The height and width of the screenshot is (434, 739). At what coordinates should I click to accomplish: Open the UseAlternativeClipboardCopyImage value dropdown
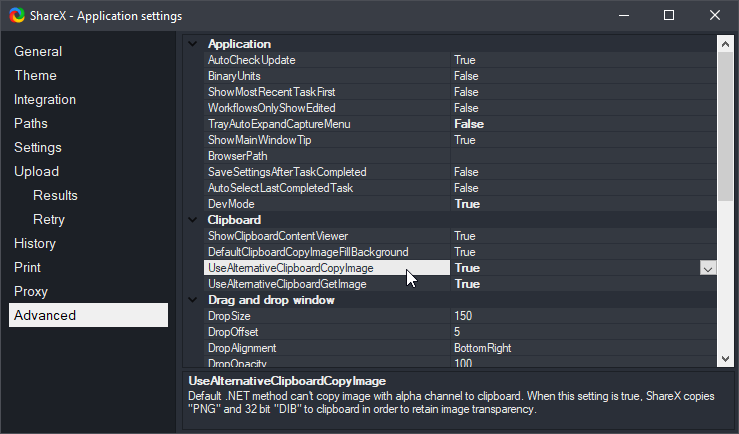[x=707, y=268]
